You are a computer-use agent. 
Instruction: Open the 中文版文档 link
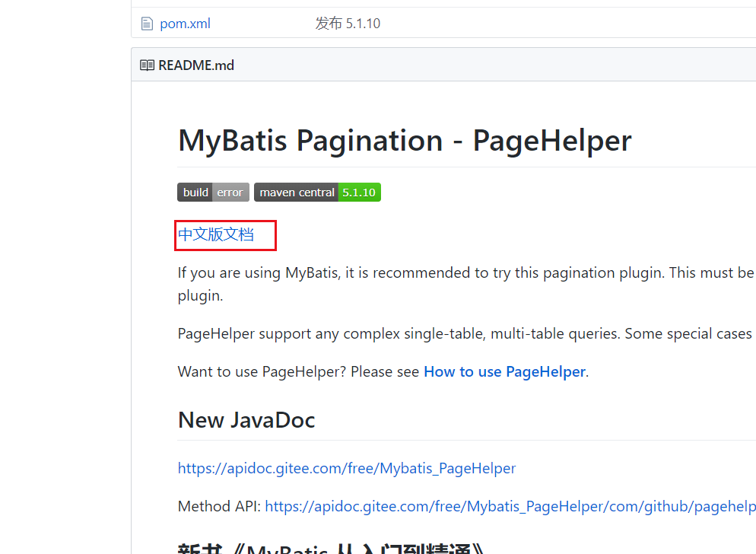pos(215,234)
